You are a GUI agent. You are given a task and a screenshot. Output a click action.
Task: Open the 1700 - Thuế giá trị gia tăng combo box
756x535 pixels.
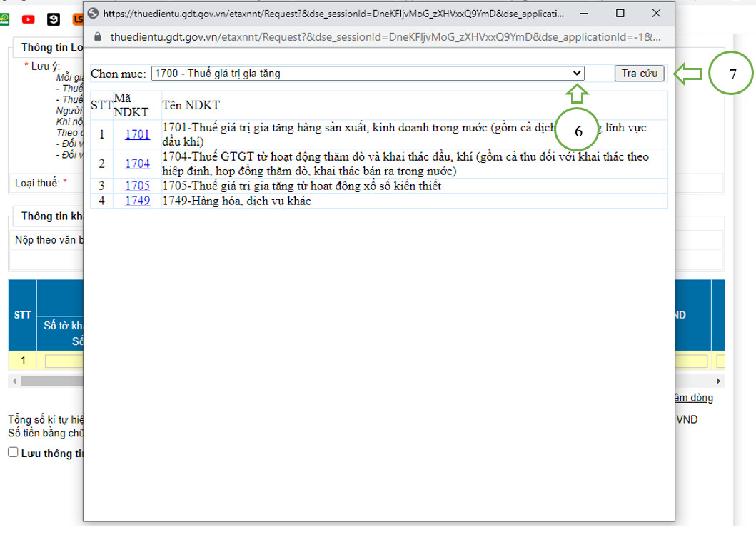coord(368,74)
